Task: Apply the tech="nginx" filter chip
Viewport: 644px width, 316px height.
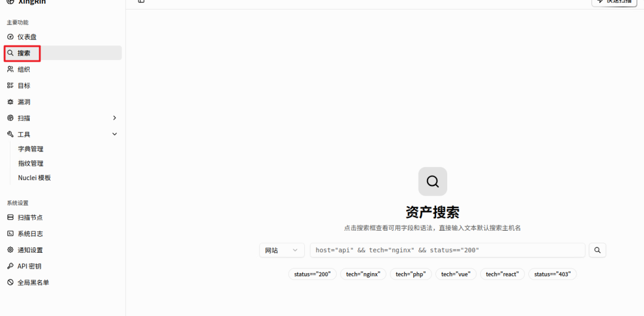Action: (x=364, y=274)
